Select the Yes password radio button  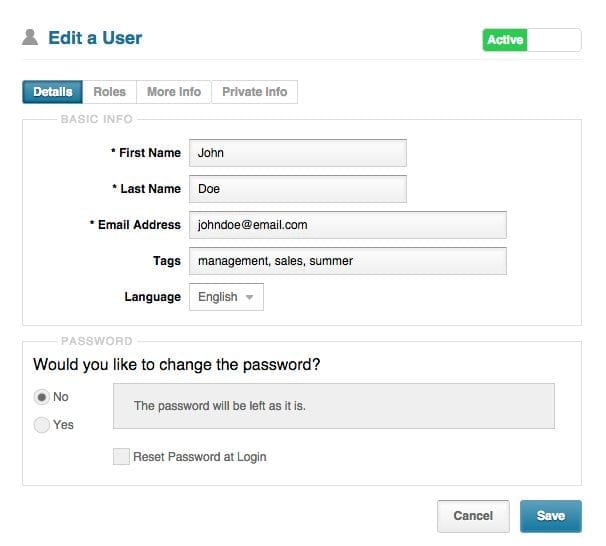click(42, 425)
